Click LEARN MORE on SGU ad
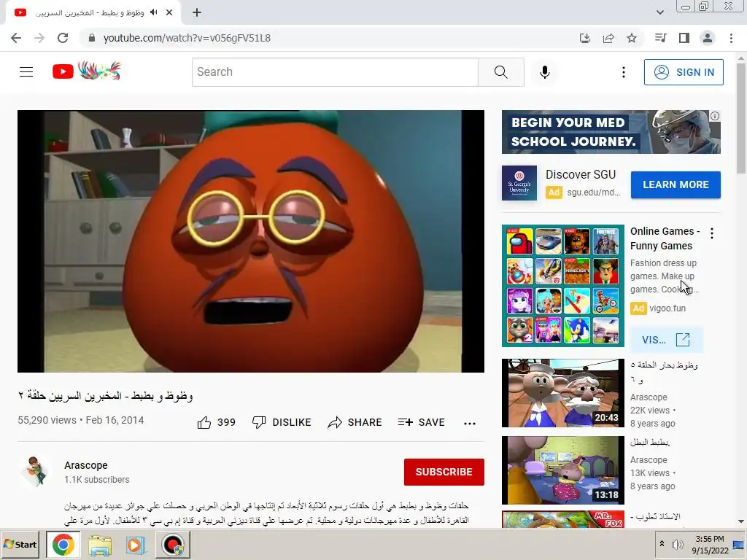This screenshot has height=560, width=747. pyautogui.click(x=676, y=184)
